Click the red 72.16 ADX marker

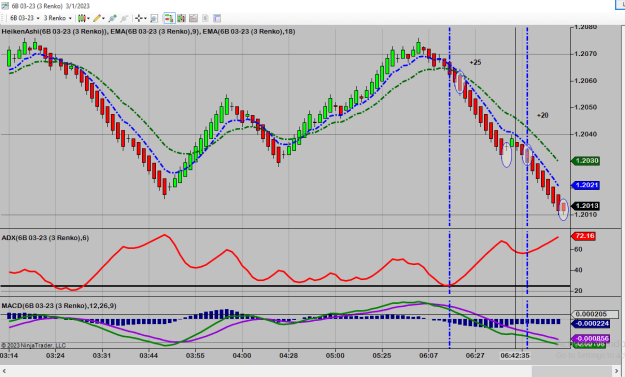[584, 236]
